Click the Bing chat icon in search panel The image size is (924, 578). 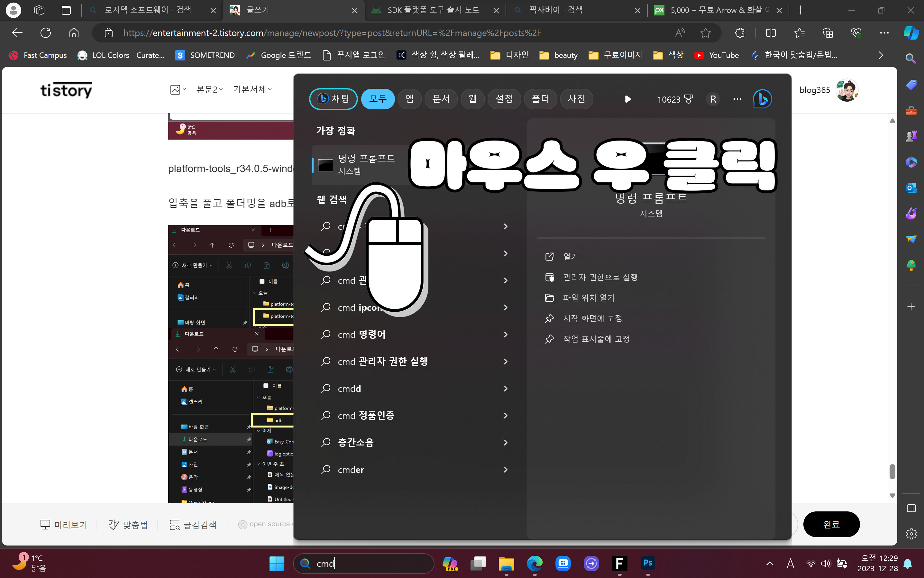coord(762,99)
